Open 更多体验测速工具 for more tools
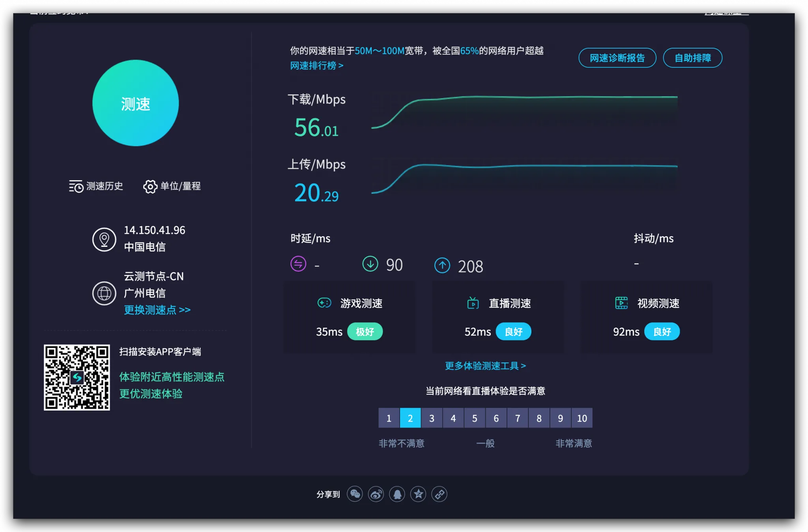The width and height of the screenshot is (808, 532). (485, 366)
